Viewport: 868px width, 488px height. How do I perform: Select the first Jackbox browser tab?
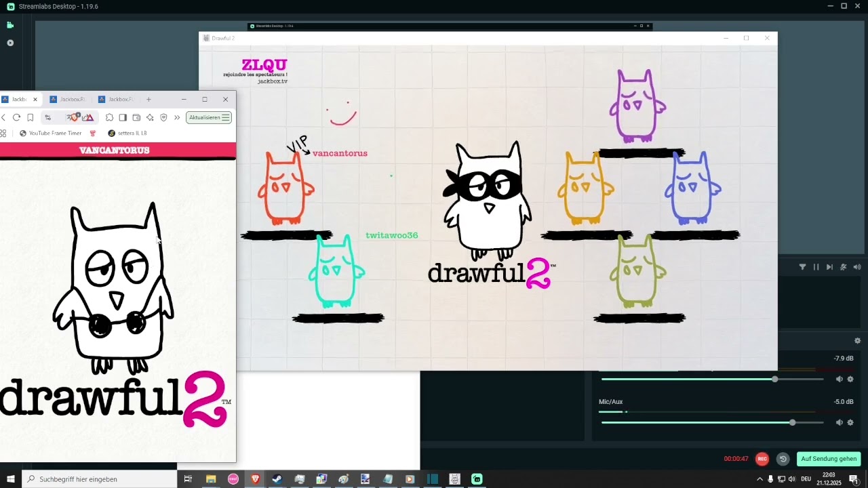tap(18, 100)
